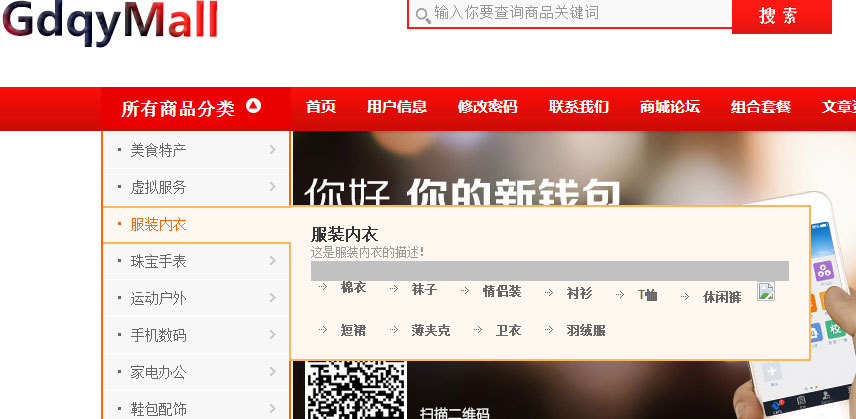Choose the 情侣装 subcategory link
856x419 pixels.
click(x=501, y=291)
